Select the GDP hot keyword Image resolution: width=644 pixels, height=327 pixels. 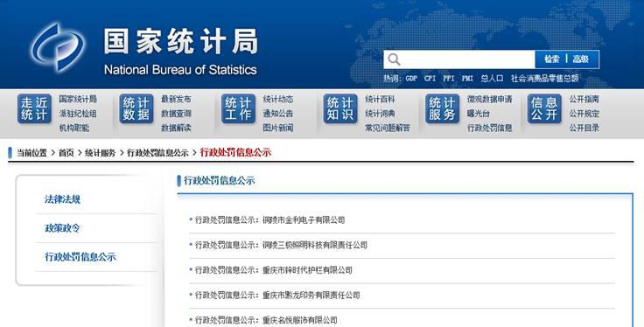(x=411, y=79)
